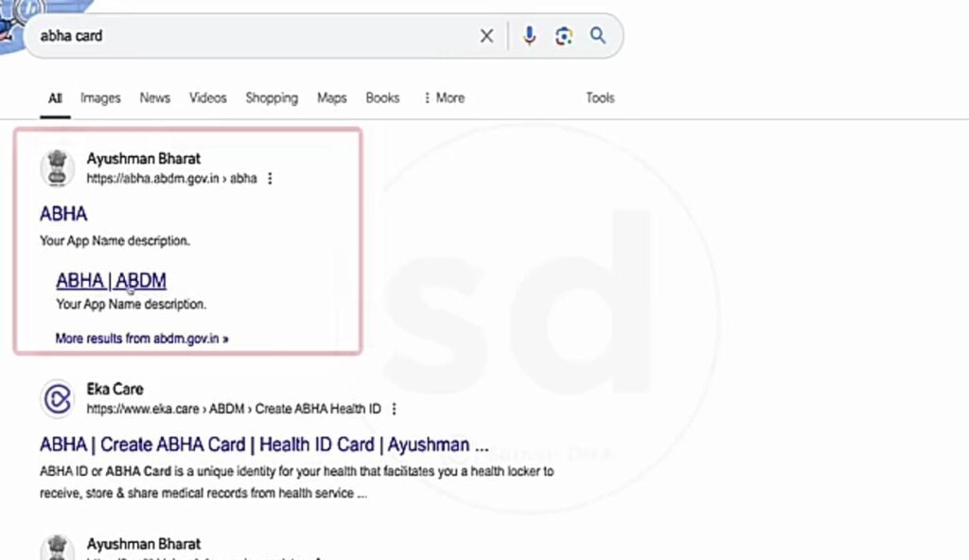Submit search with magnifying glass icon
This screenshot has height=560, width=969.
pyautogui.click(x=598, y=35)
